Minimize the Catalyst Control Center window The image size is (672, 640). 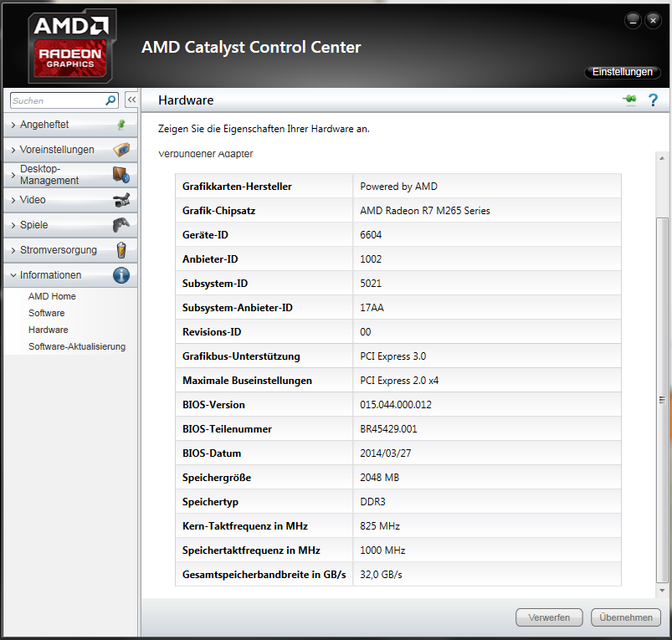(633, 21)
